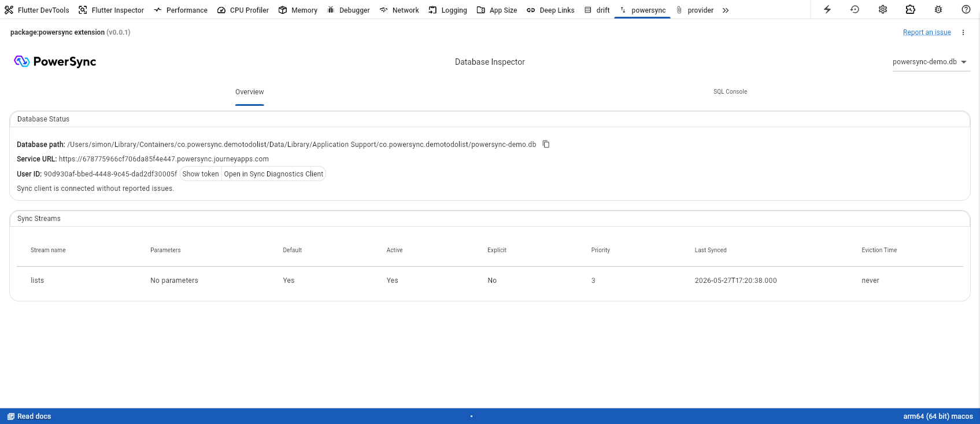The width and height of the screenshot is (980, 424).
Task: Click the Stream name column header
Action: click(x=48, y=250)
